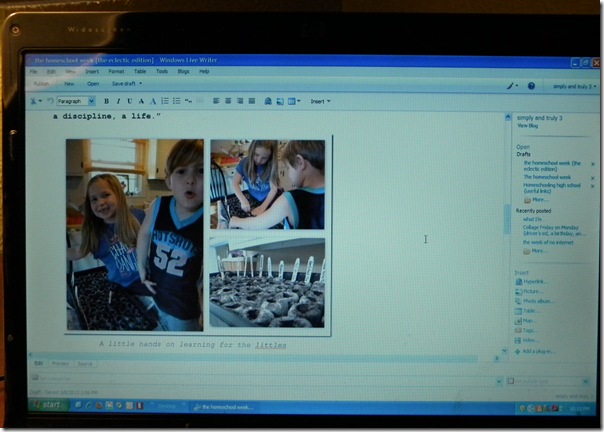Click the insert picture toolbar icon

[280, 101]
